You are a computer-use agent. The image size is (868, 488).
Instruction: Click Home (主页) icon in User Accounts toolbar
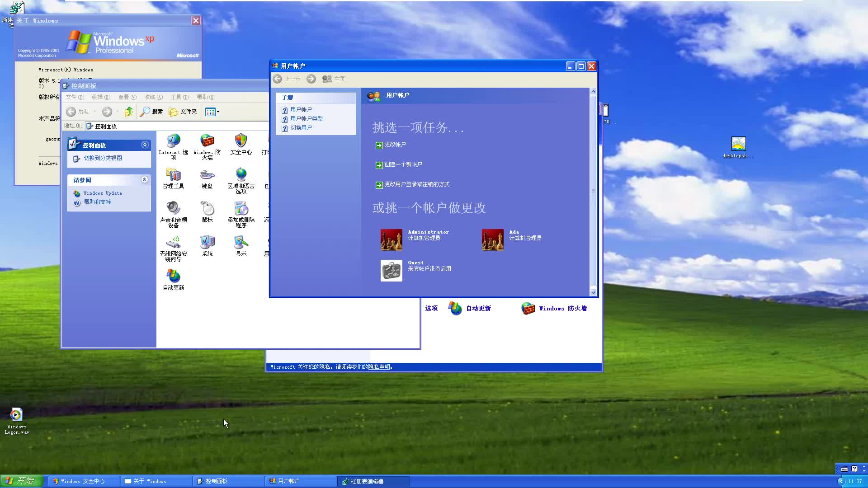334,79
